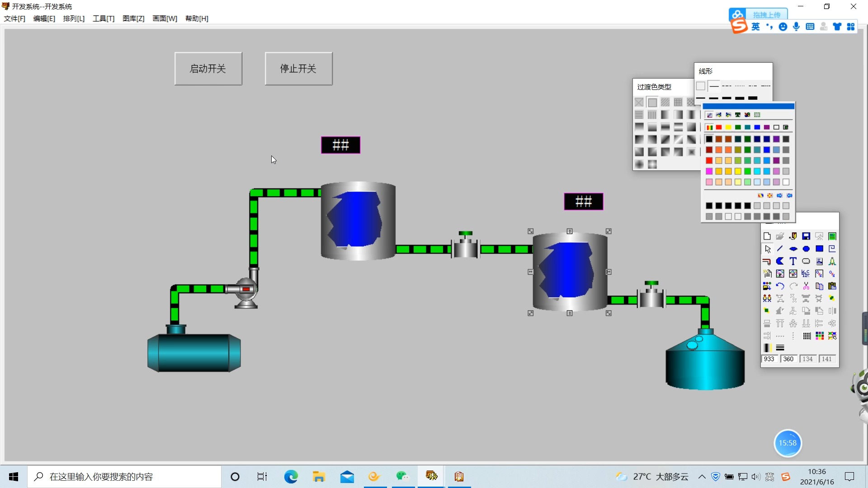The image size is (868, 488).
Task: Select the solid line style option
Action: coord(714,86)
